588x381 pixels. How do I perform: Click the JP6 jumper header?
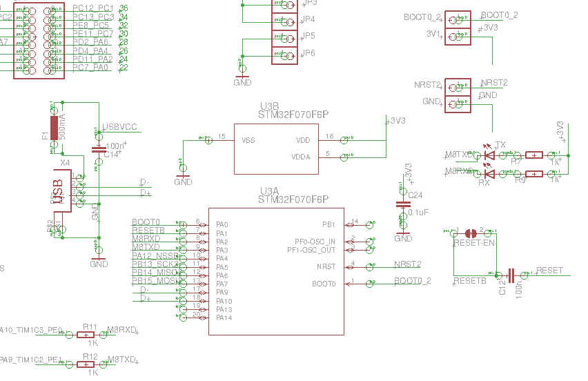pos(285,54)
